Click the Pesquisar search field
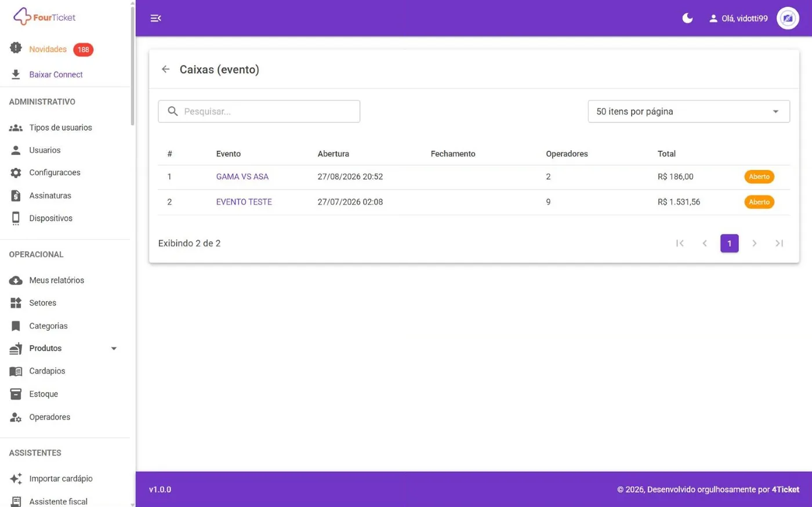812x507 pixels. point(259,111)
